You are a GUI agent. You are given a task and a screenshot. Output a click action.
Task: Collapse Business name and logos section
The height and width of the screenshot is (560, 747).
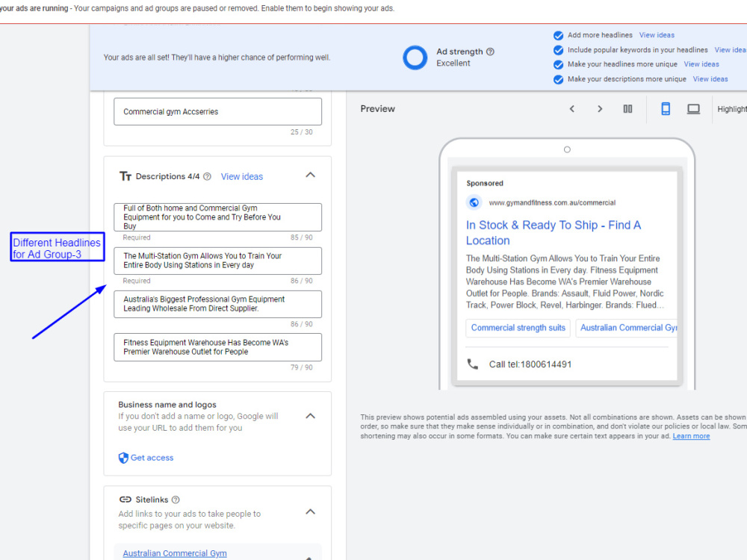coord(310,416)
